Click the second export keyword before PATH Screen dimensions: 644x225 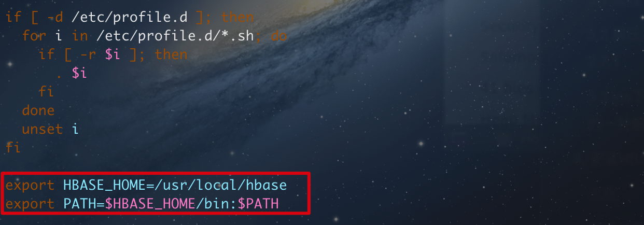point(30,205)
